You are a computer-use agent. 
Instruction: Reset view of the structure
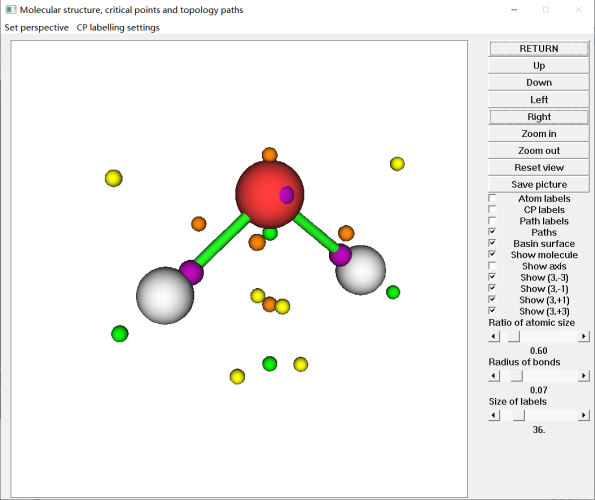[x=538, y=167]
